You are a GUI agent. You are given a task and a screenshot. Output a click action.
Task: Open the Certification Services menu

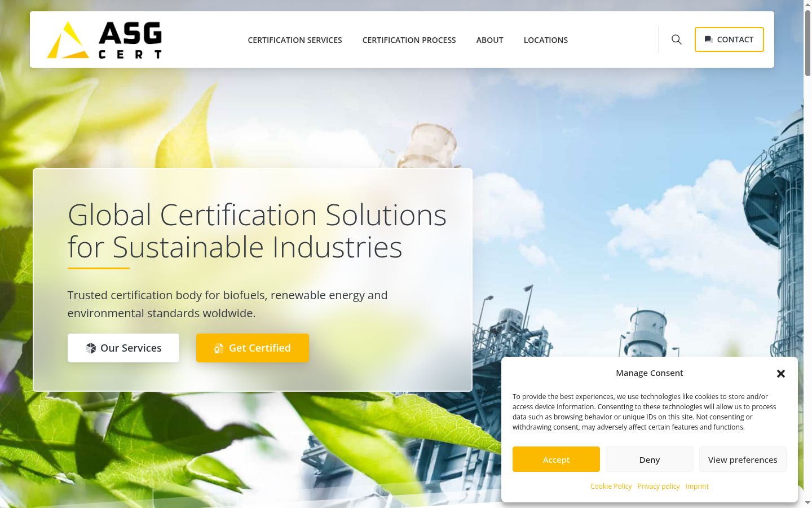coord(295,40)
